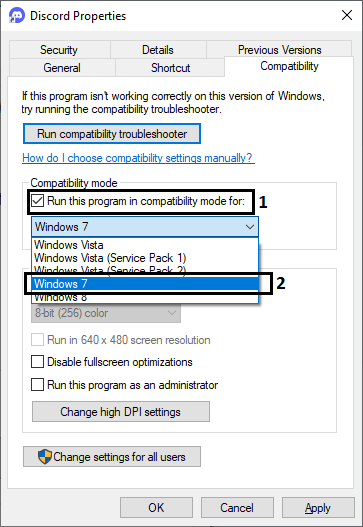Collapse the Windows 7 compatibility dropdown arrow
Image resolution: width=363 pixels, height=527 pixels.
click(250, 227)
